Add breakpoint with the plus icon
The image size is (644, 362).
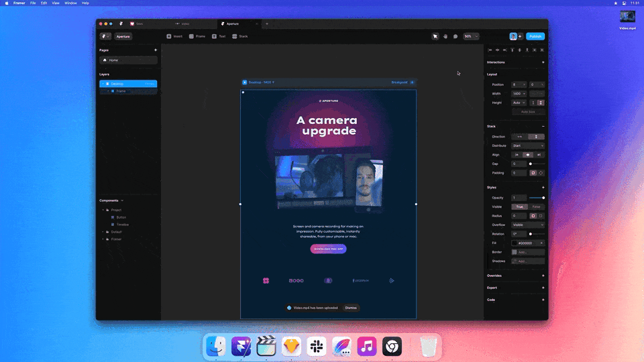[x=412, y=82]
